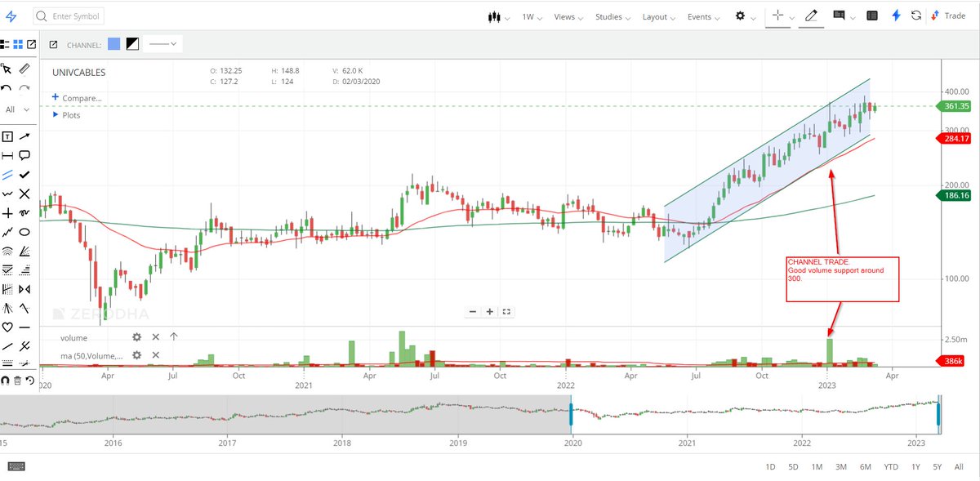
Task: Select the checkmark marker tool
Action: click(x=24, y=174)
